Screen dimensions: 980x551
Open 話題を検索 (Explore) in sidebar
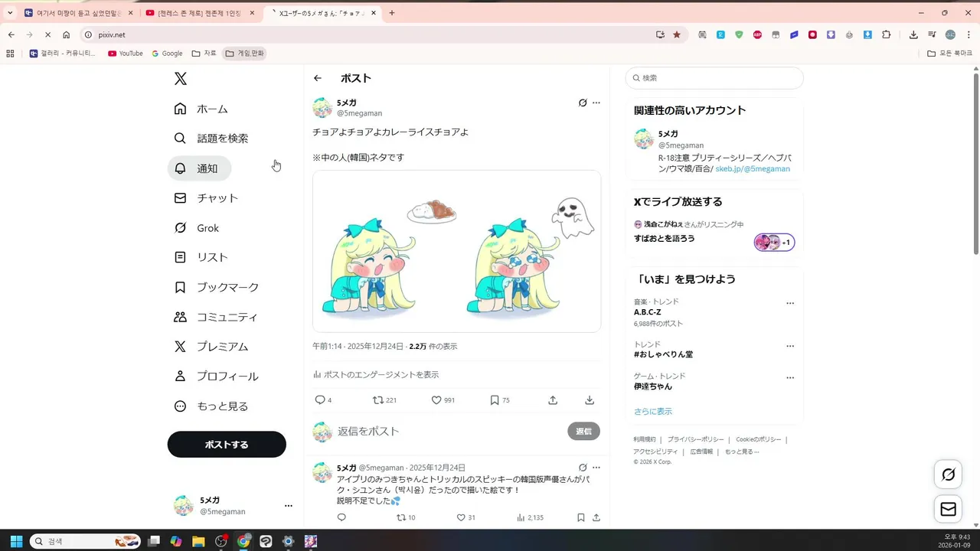(211, 139)
